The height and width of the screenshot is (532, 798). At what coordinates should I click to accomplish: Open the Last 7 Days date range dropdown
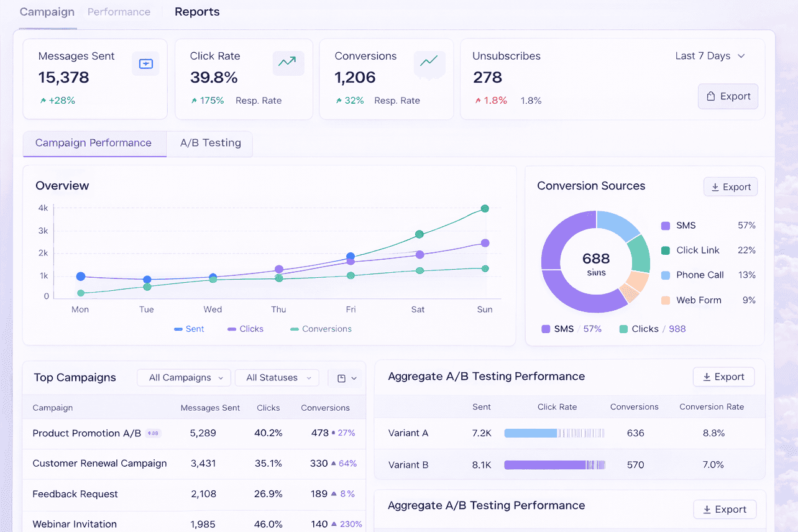[x=710, y=56]
